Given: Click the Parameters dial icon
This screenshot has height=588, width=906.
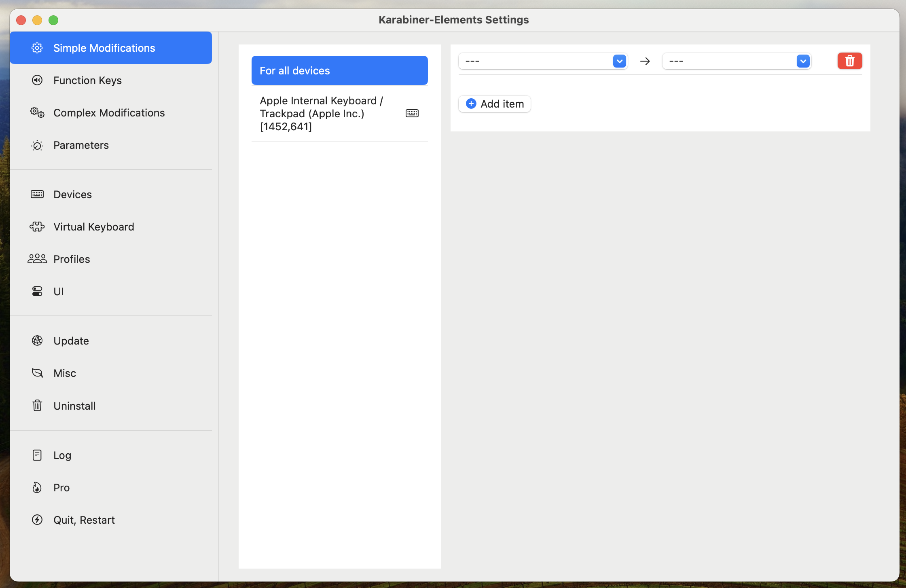Looking at the screenshot, I should (x=37, y=145).
